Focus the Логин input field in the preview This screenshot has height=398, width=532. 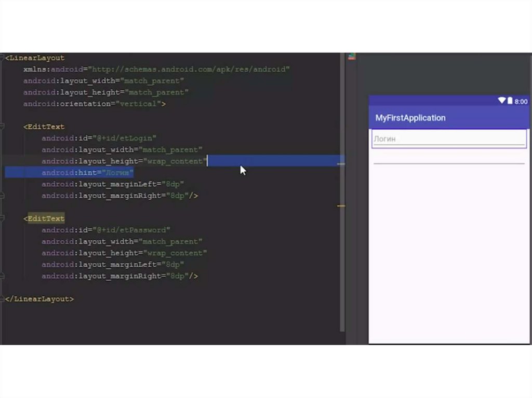coord(449,139)
